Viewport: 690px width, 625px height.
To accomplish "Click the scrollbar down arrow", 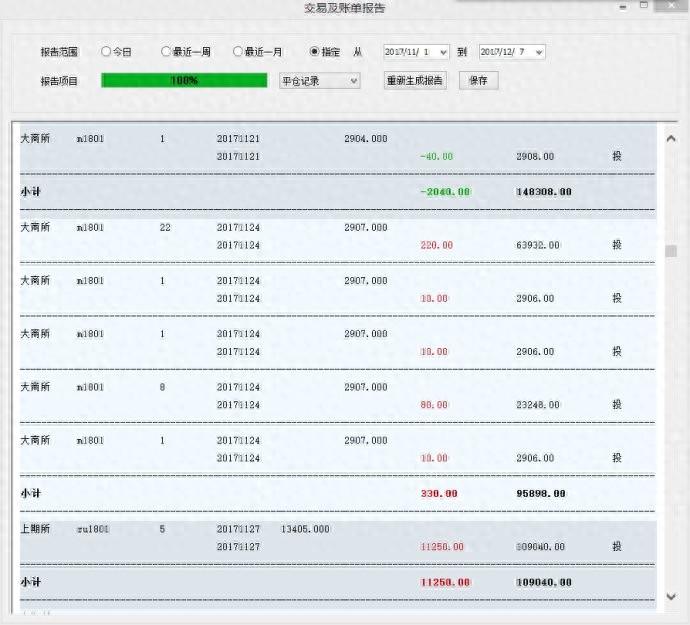I will 671,597.
